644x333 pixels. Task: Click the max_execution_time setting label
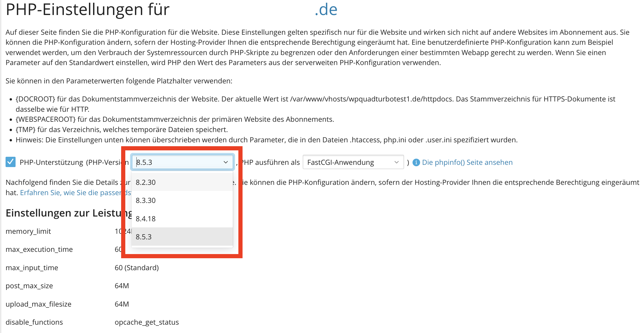pos(39,249)
